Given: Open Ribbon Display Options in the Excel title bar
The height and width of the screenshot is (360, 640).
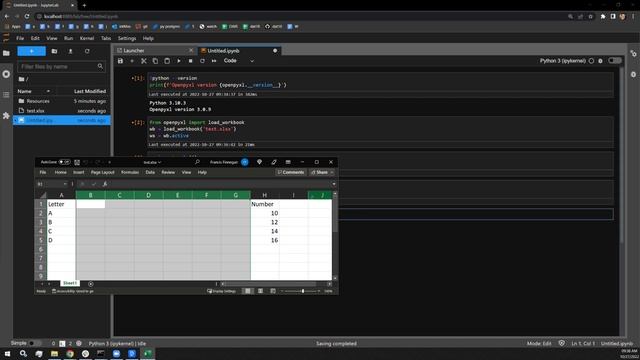Looking at the screenshot, I should [288, 162].
